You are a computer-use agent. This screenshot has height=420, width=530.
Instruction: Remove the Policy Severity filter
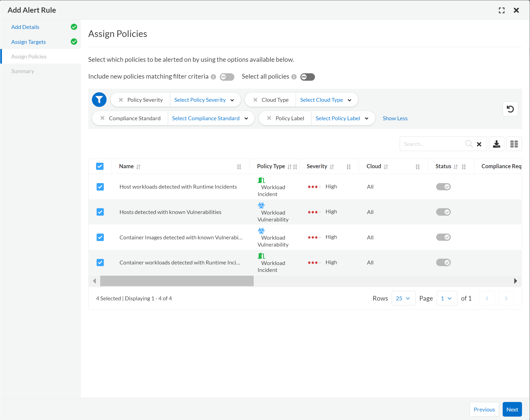pos(121,100)
